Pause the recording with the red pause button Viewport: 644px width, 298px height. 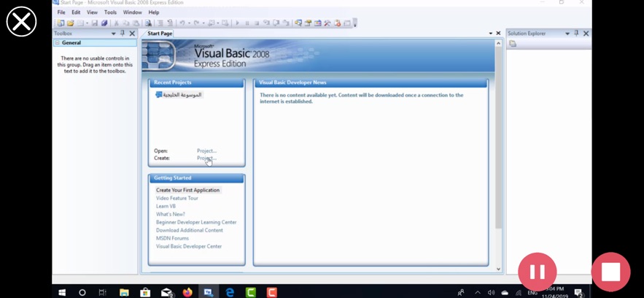click(x=538, y=272)
